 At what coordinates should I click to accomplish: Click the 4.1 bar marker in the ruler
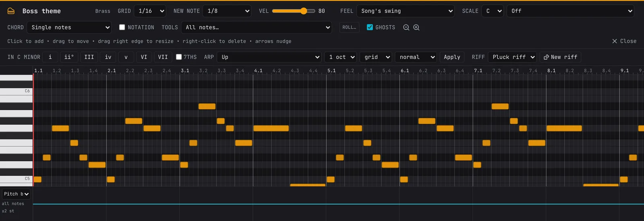[258, 70]
